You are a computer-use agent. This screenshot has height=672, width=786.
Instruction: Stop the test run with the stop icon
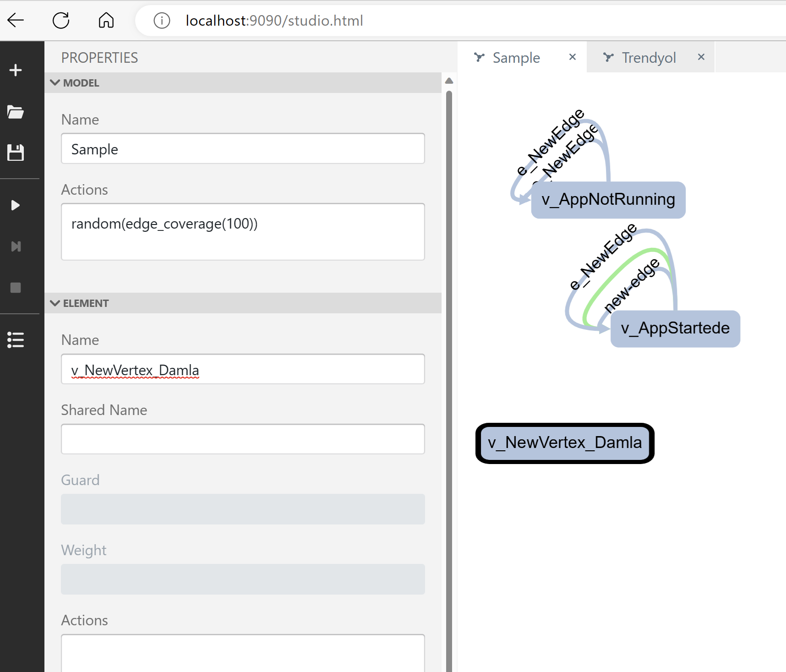coord(16,287)
